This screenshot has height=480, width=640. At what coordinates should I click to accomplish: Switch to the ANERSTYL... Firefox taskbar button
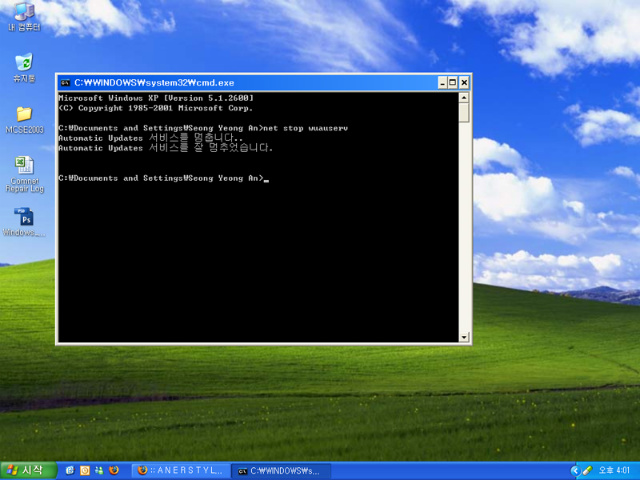tap(180, 471)
